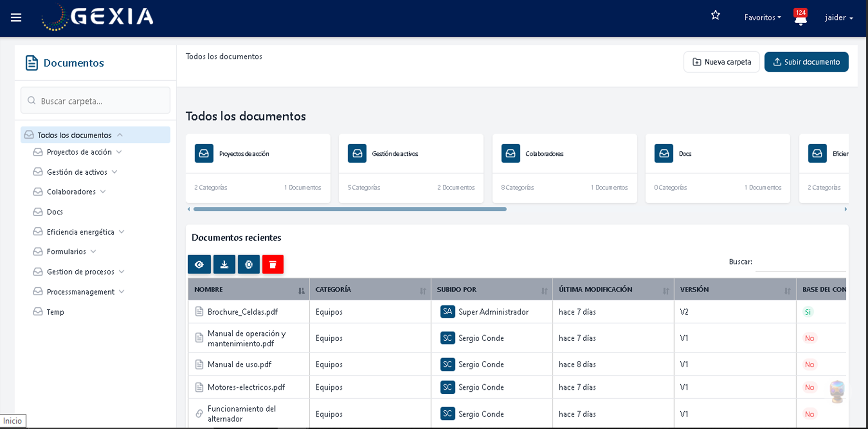This screenshot has height=429, width=868.
Task: Open the hamburger menu in header
Action: tap(16, 18)
